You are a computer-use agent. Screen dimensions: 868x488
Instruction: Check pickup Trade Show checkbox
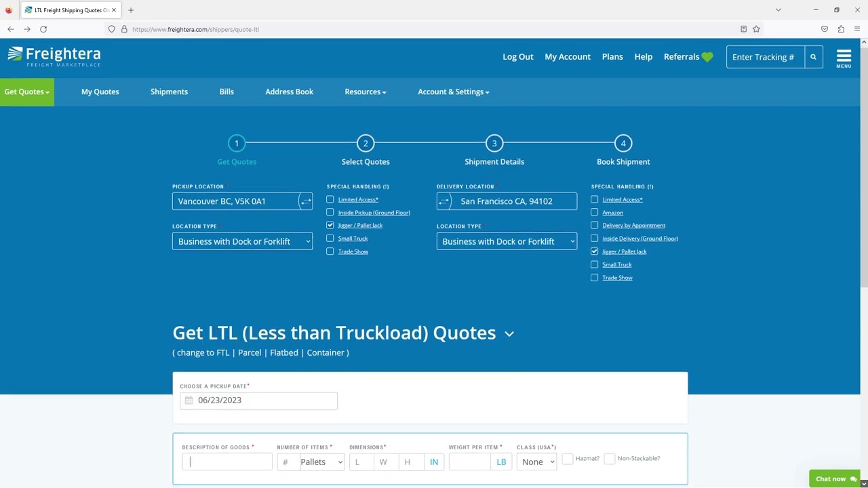(330, 251)
